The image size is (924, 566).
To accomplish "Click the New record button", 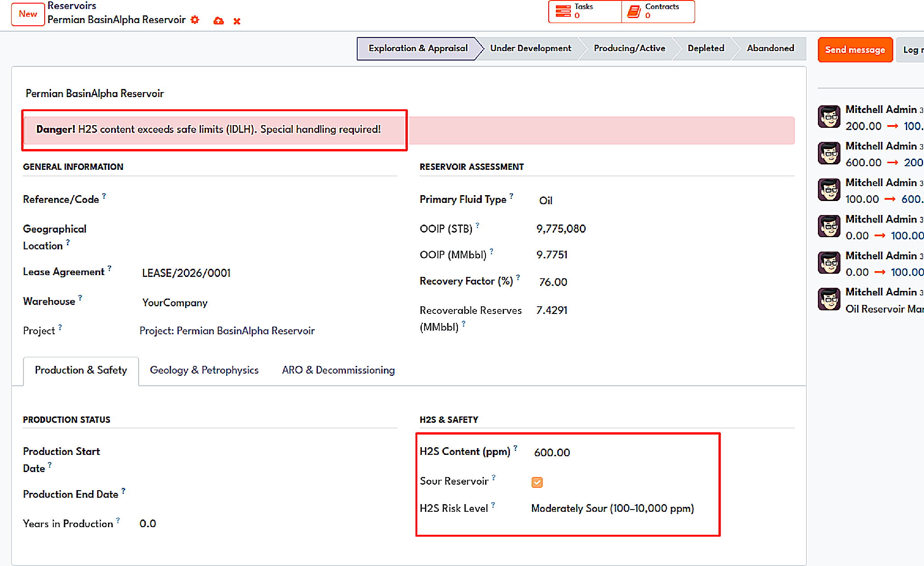I will (x=28, y=14).
